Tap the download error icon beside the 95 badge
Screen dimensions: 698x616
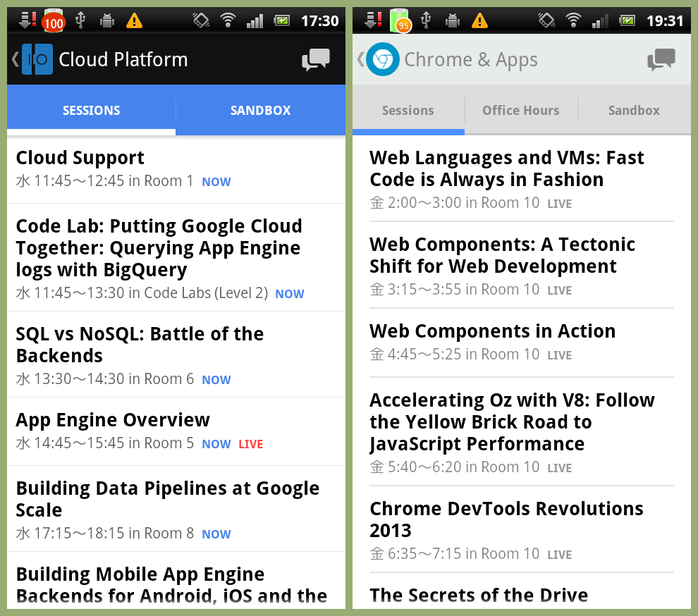pyautogui.click(x=373, y=20)
